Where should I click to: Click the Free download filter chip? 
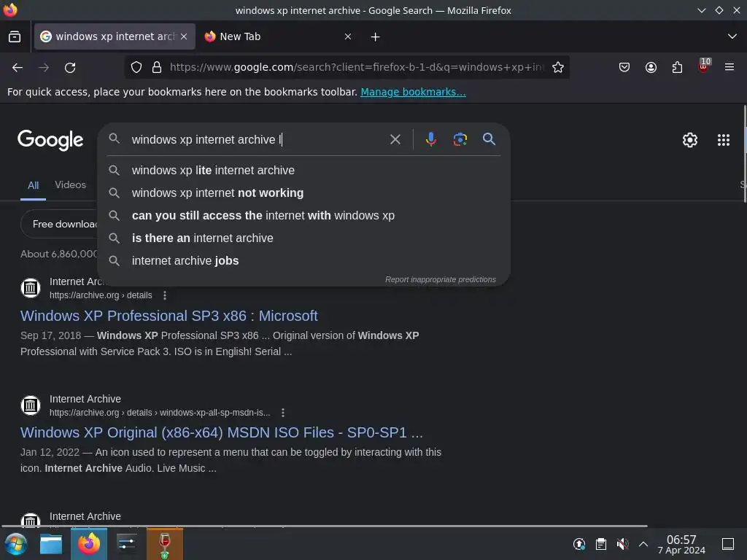[x=59, y=224]
